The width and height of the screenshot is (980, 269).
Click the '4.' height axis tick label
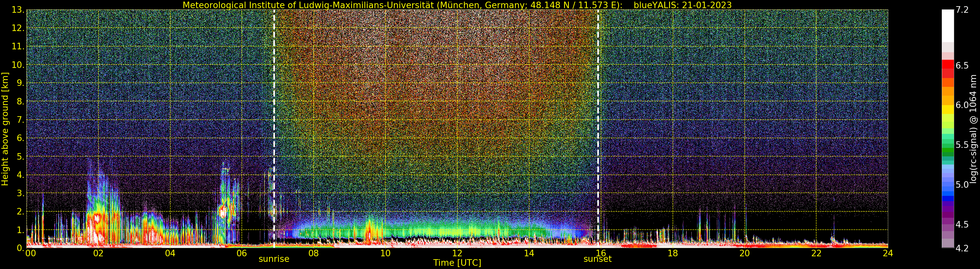pyautogui.click(x=21, y=175)
